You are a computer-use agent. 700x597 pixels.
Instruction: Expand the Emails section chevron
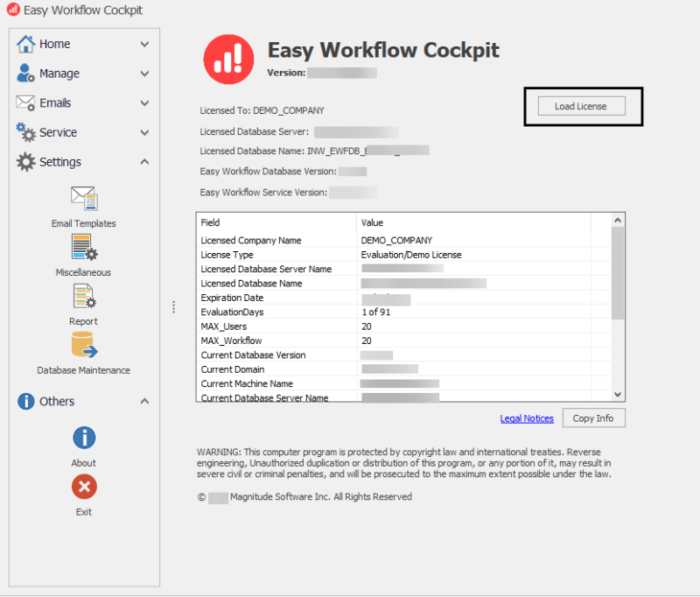coord(144,103)
